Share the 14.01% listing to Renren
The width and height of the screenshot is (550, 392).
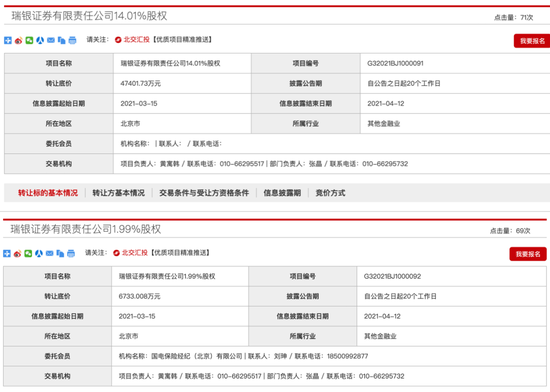40,40
